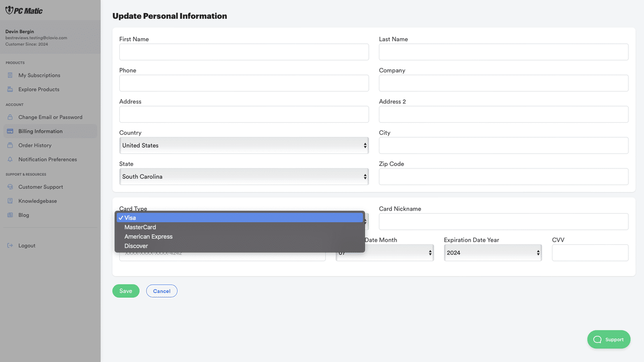Click inside the Card Nickname field
Image resolution: width=644 pixels, height=362 pixels.
[503, 221]
